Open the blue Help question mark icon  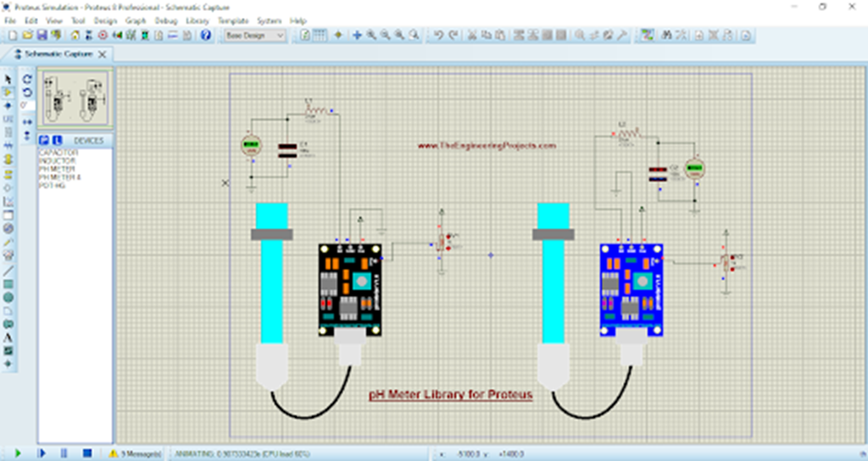tap(205, 36)
